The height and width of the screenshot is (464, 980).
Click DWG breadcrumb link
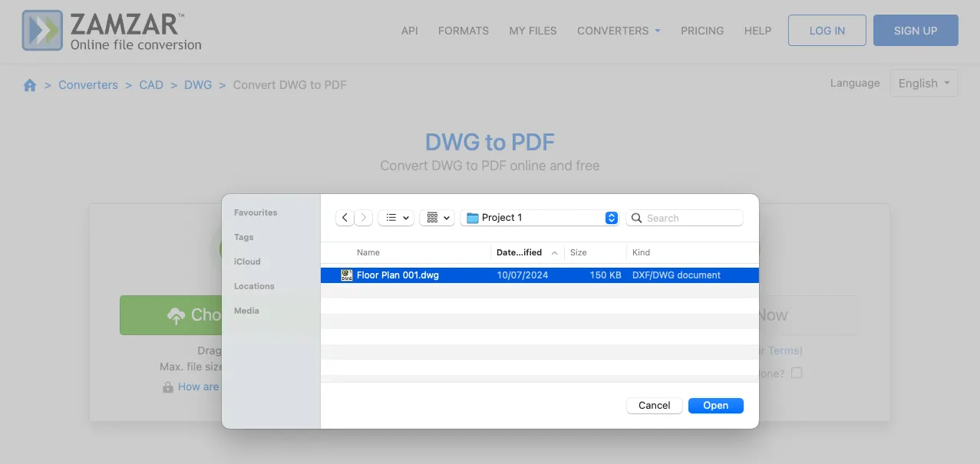tap(198, 85)
